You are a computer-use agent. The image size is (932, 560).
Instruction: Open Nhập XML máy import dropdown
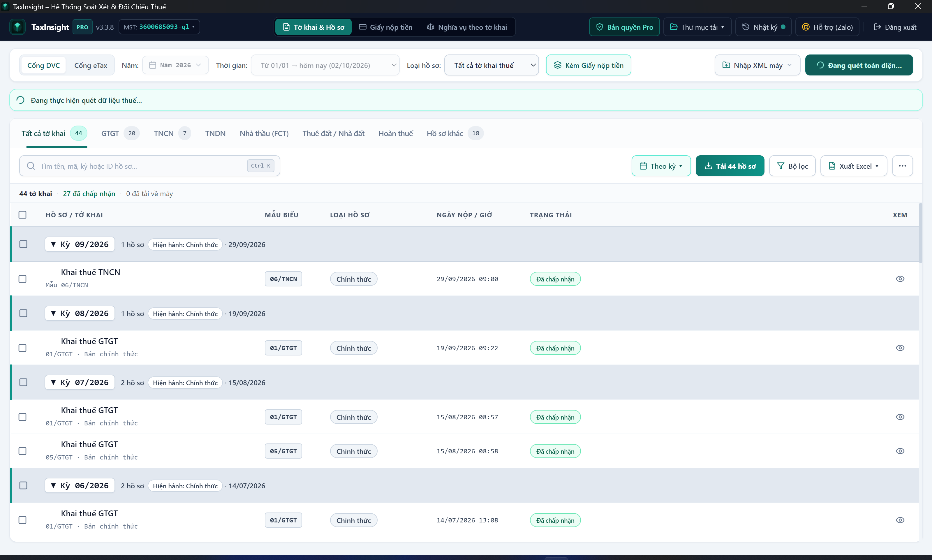[x=757, y=65]
